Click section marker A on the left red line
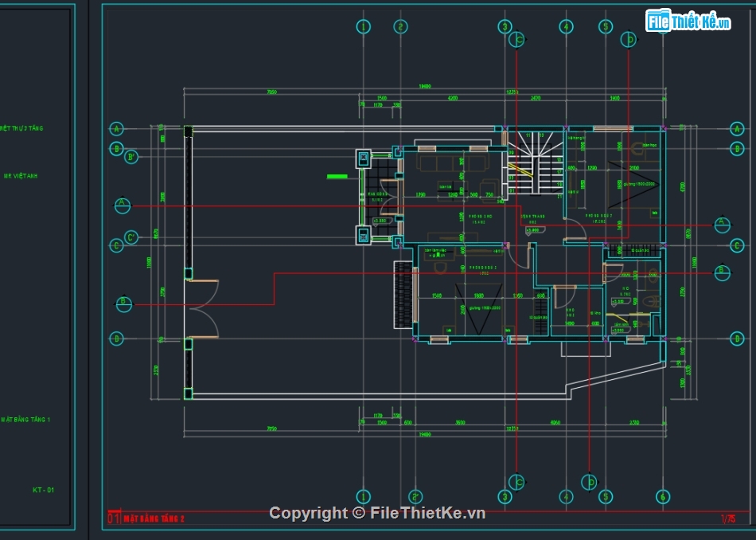Screen dimensions: 756x540 click(123, 205)
